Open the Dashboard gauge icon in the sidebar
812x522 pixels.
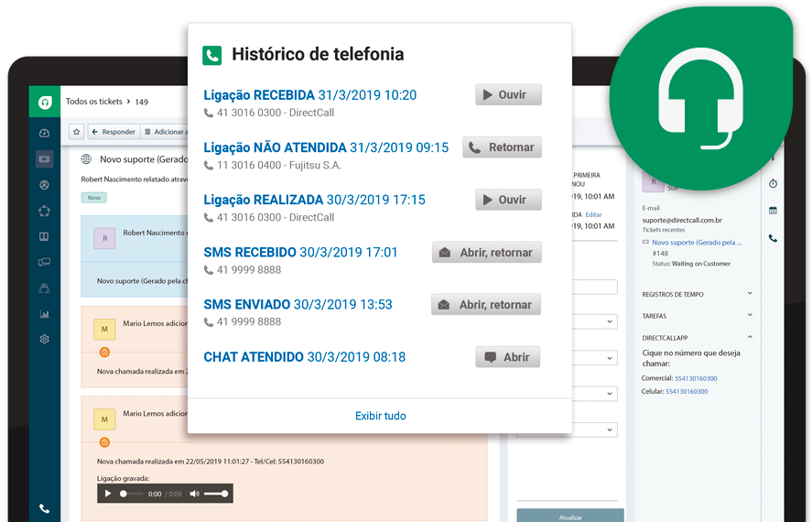pyautogui.click(x=45, y=133)
